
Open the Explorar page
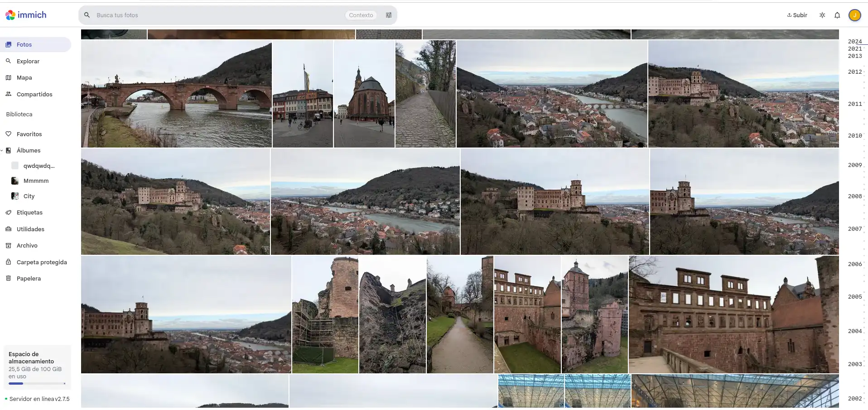tap(28, 61)
